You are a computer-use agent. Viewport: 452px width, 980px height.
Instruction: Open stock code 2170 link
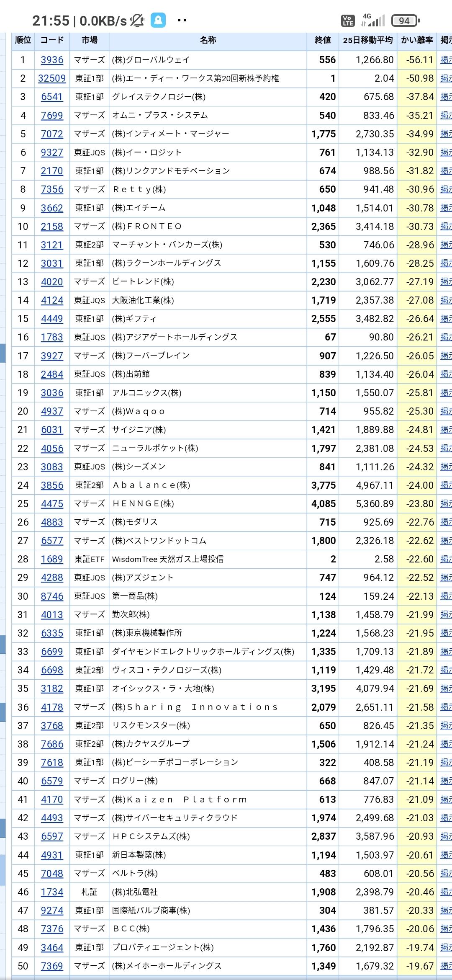(x=52, y=171)
